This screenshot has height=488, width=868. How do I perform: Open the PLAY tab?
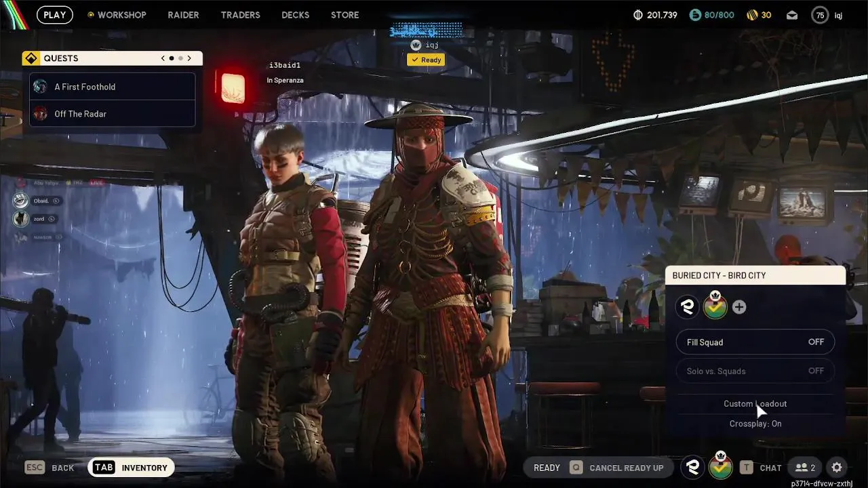pyautogui.click(x=55, y=15)
